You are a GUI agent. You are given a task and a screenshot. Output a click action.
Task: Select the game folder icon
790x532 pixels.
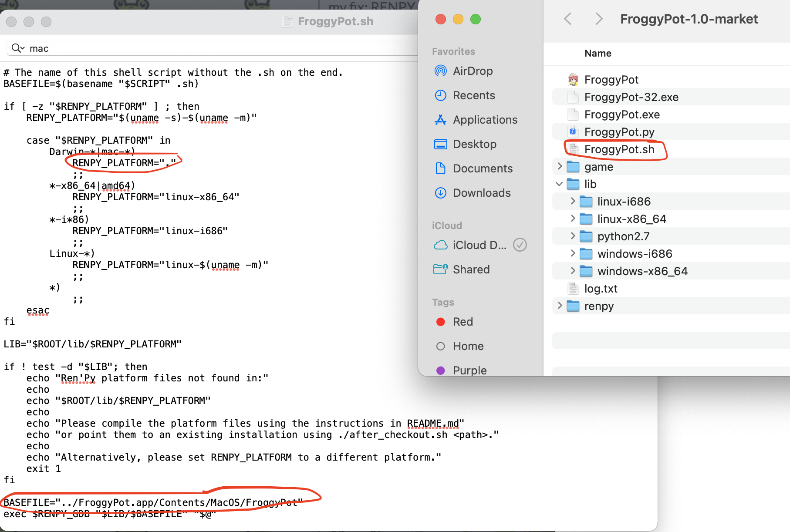(573, 167)
